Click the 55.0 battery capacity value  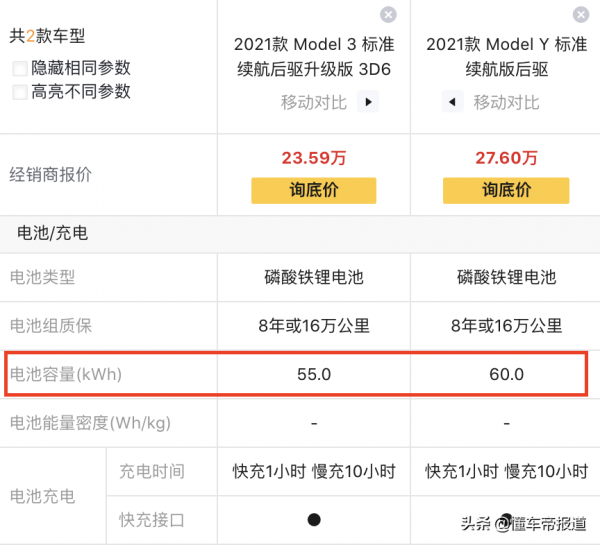(x=313, y=375)
